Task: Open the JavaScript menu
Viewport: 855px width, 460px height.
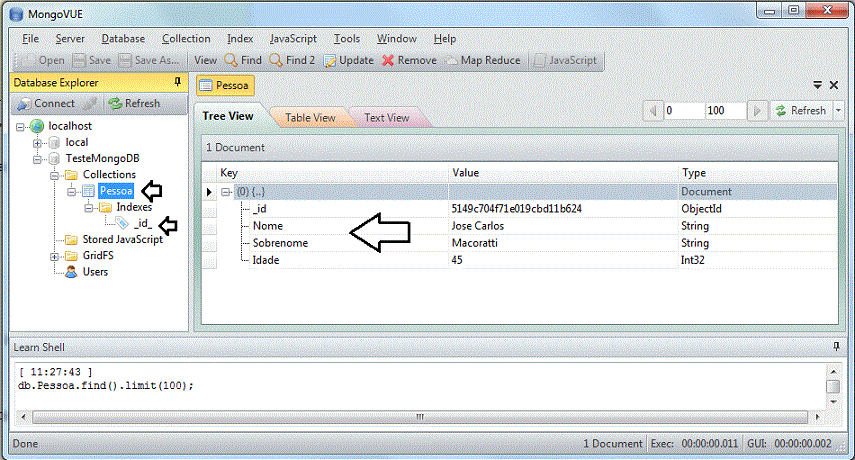Action: click(x=293, y=39)
